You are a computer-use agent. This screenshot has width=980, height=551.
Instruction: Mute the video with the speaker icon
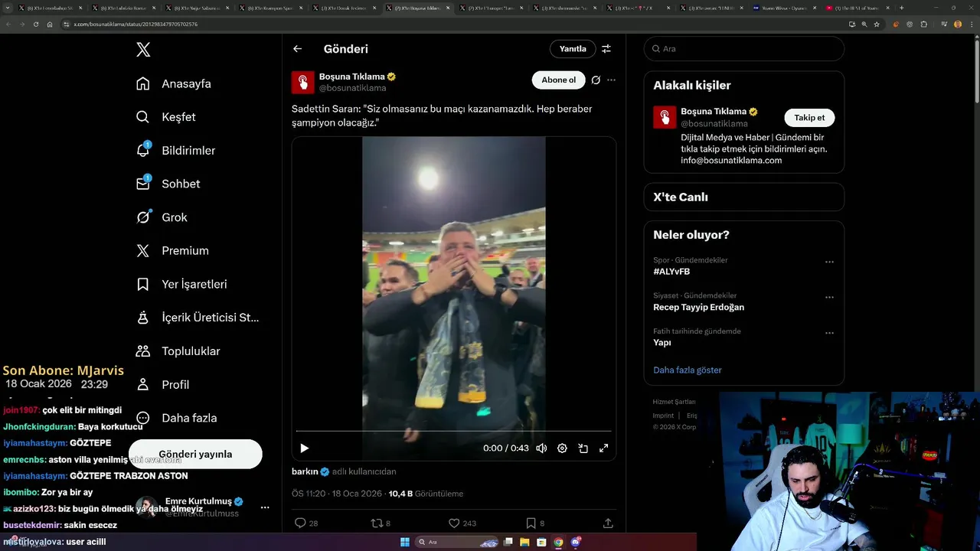pos(541,448)
